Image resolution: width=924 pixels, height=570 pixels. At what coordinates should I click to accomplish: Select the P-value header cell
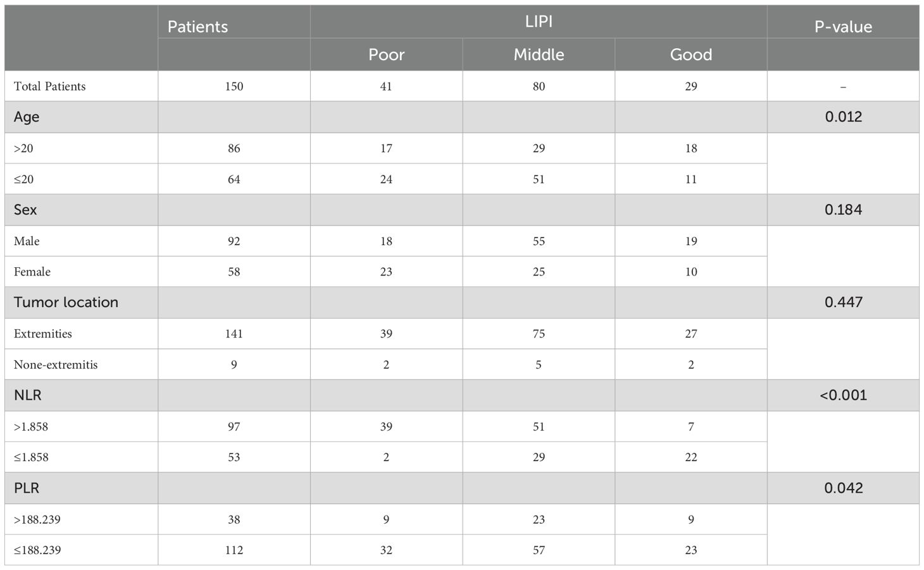tap(843, 27)
